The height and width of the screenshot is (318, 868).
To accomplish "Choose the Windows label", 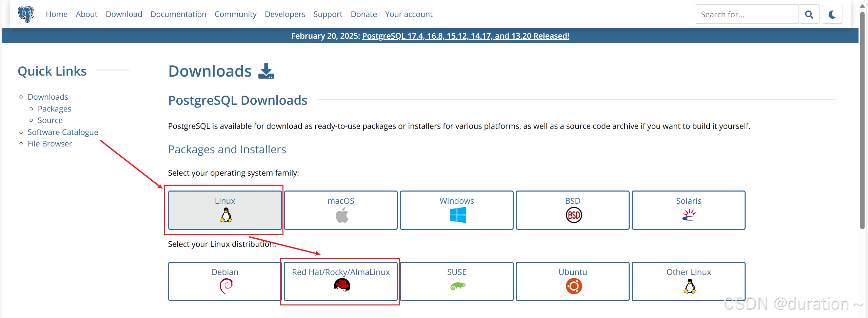I will pyautogui.click(x=457, y=201).
